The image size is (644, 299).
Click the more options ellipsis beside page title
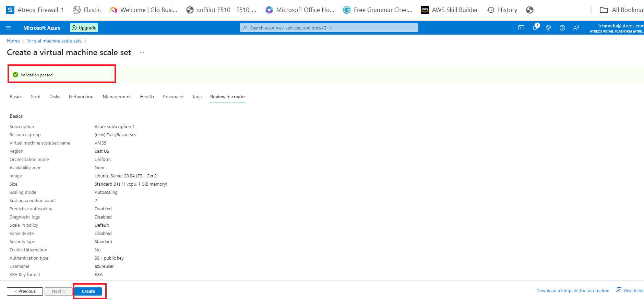142,52
